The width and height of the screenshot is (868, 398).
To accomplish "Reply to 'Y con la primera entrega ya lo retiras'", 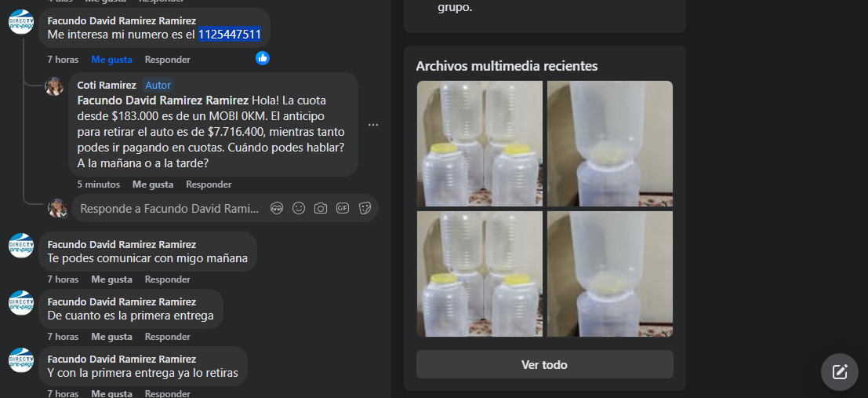I will pos(168,393).
